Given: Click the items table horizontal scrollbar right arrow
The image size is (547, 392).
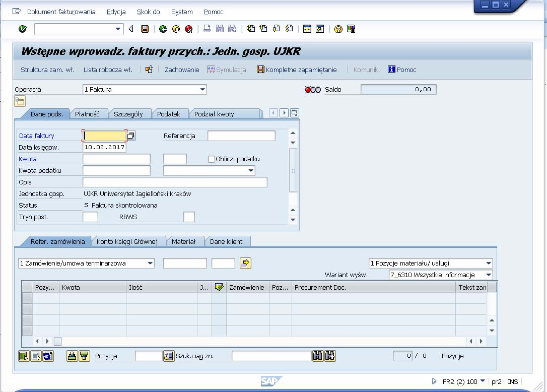Looking at the screenshot, I should [481, 341].
